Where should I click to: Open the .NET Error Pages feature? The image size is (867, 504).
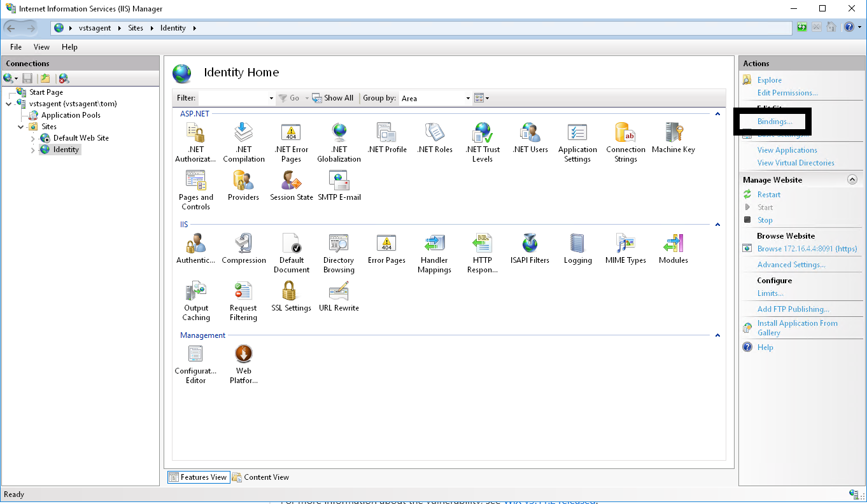pyautogui.click(x=292, y=142)
